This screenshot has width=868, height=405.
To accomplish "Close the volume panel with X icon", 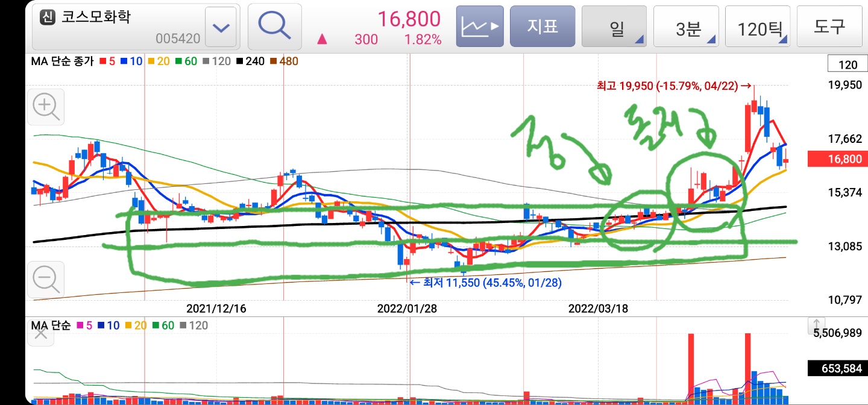I will [40, 333].
